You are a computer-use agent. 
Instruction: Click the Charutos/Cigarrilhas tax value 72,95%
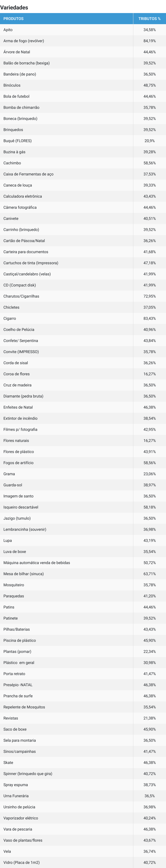[150, 296]
